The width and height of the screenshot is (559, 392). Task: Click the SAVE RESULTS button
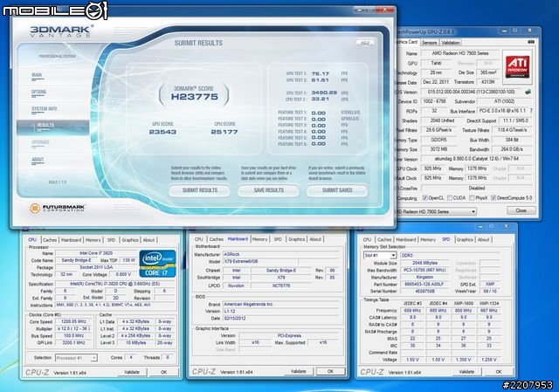point(268,190)
